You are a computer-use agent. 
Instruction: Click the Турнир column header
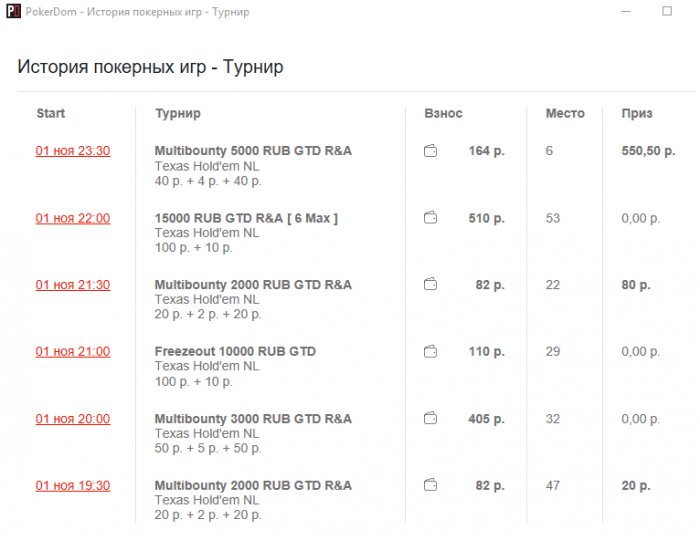tap(178, 114)
